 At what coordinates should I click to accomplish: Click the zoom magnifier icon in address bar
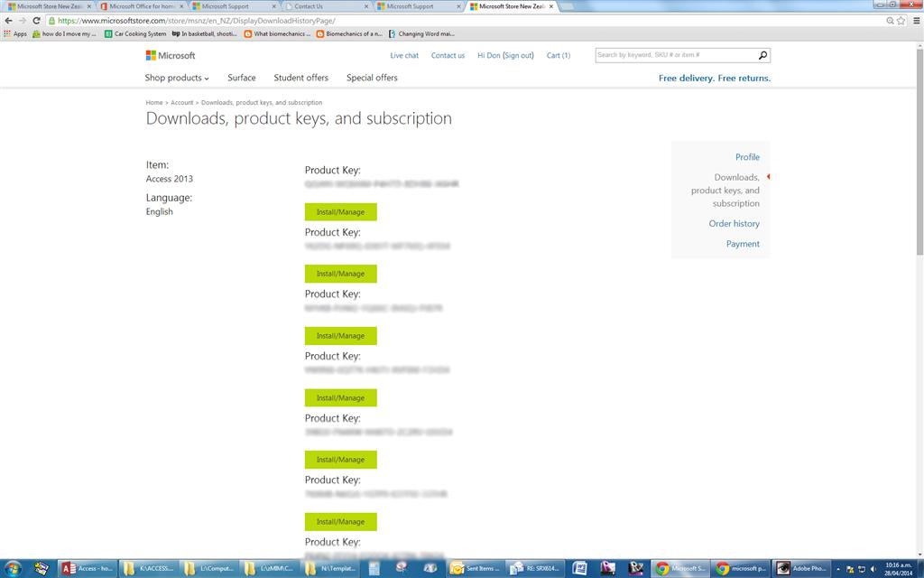point(890,21)
